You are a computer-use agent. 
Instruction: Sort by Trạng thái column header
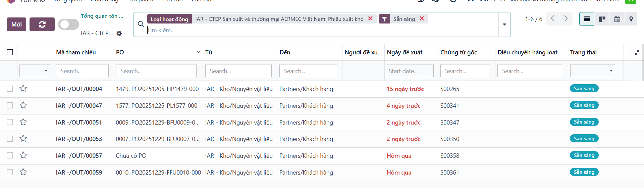point(583,52)
